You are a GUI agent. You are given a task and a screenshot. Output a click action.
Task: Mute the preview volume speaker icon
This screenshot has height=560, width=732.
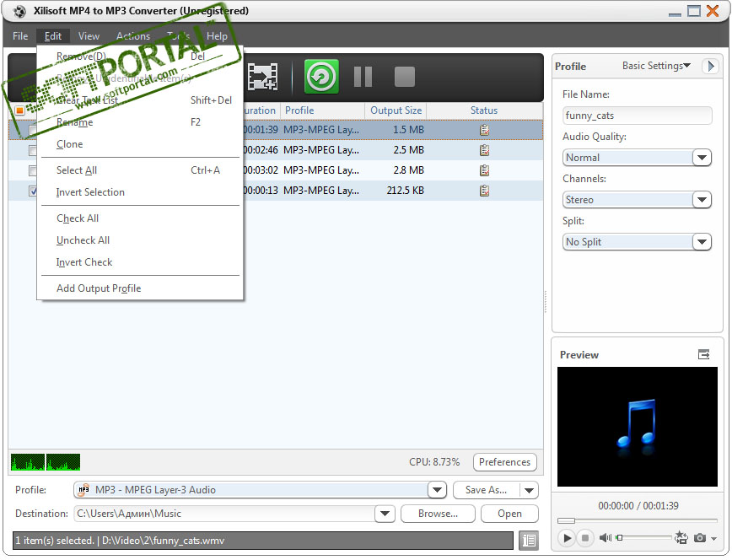pos(605,538)
